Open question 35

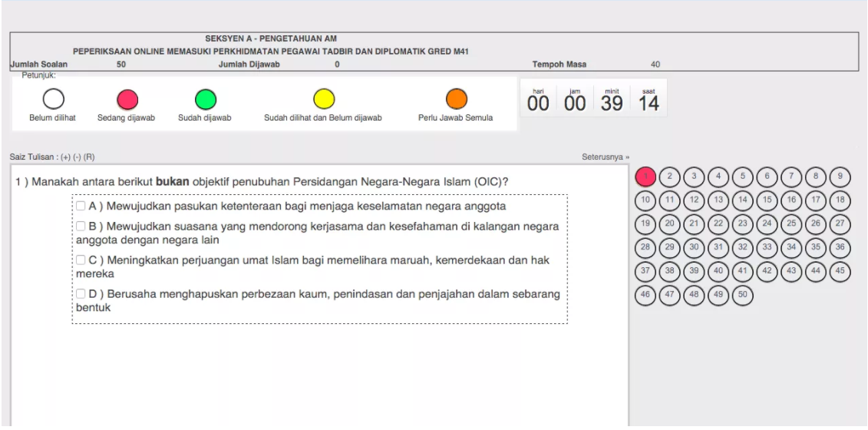click(816, 248)
